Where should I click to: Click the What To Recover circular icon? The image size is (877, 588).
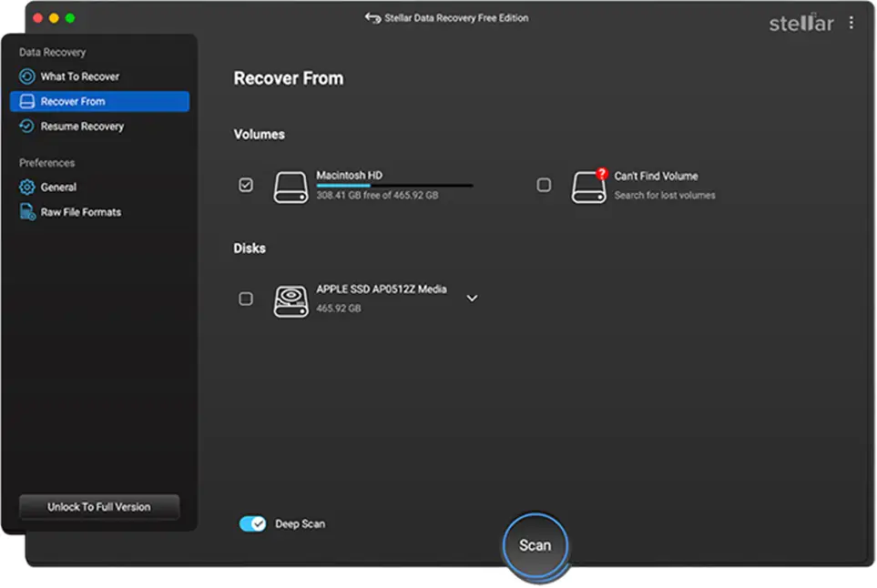click(26, 76)
